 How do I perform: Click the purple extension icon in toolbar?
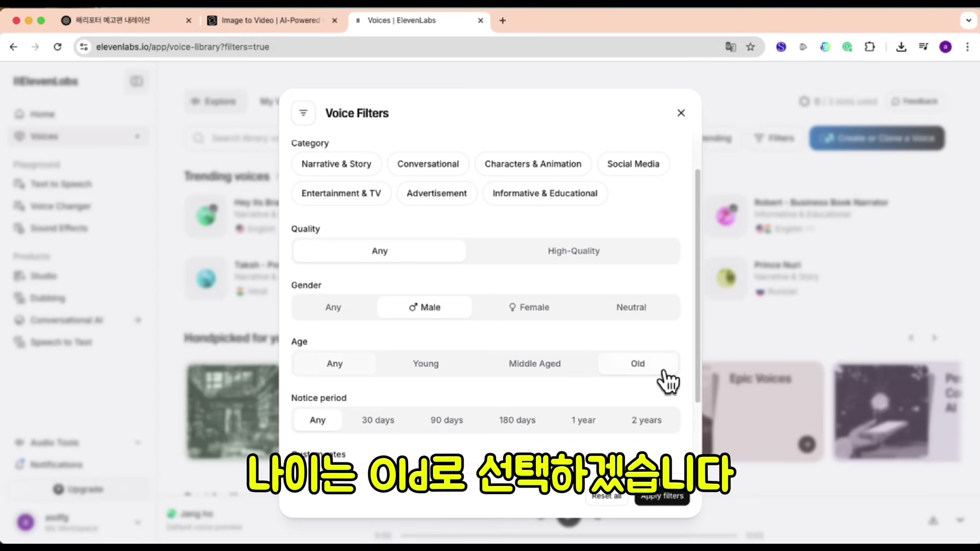tap(781, 47)
